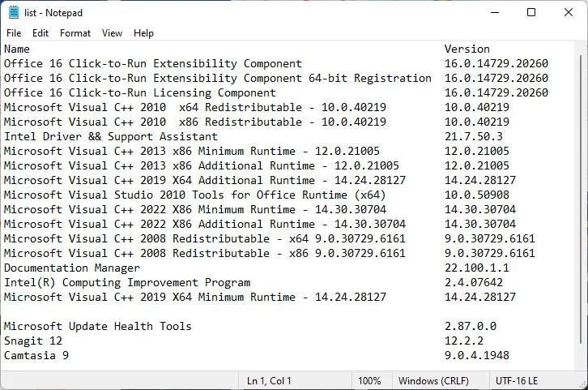Click 'Microsoft Visual C++ 2008 Redistributable - x64' line
Image resolution: width=588 pixels, height=390 pixels.
(205, 238)
